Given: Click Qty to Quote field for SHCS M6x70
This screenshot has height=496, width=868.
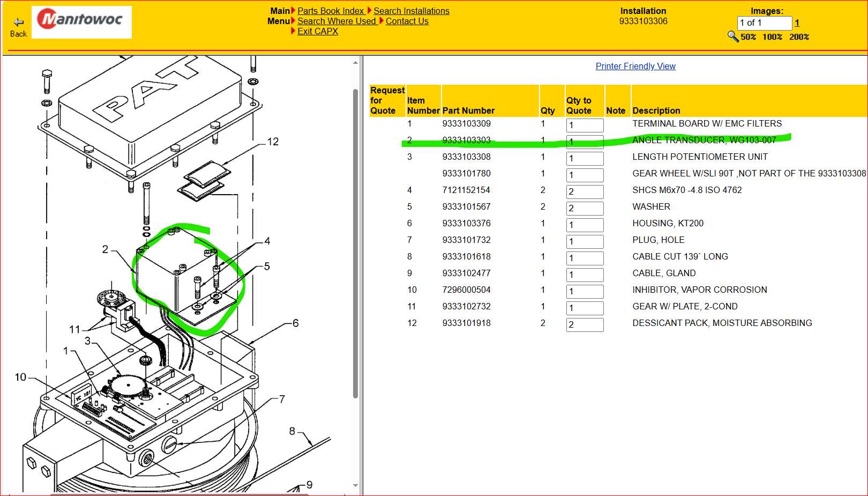Looking at the screenshot, I should click(585, 191).
